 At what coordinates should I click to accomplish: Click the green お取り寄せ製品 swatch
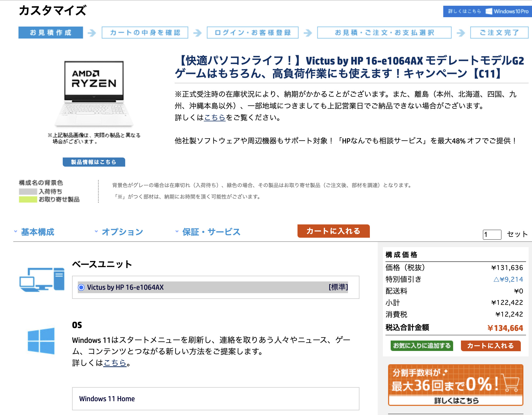pyautogui.click(x=28, y=199)
